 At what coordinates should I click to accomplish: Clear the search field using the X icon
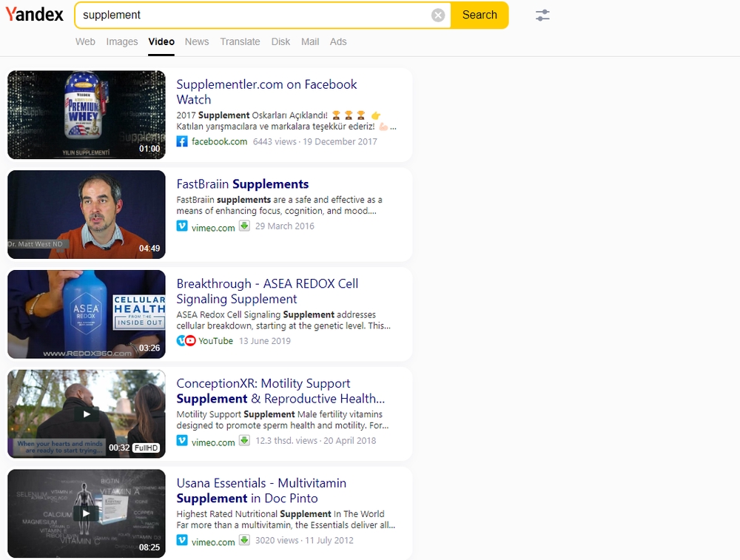(x=437, y=15)
